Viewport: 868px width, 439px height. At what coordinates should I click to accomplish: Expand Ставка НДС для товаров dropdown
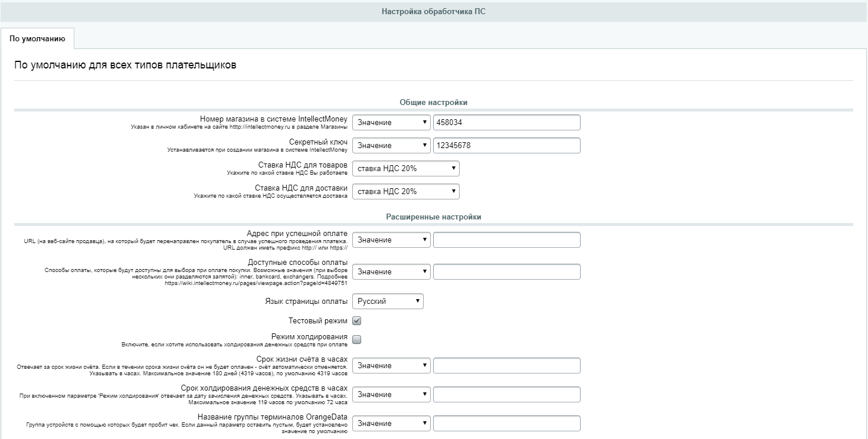[406, 168]
